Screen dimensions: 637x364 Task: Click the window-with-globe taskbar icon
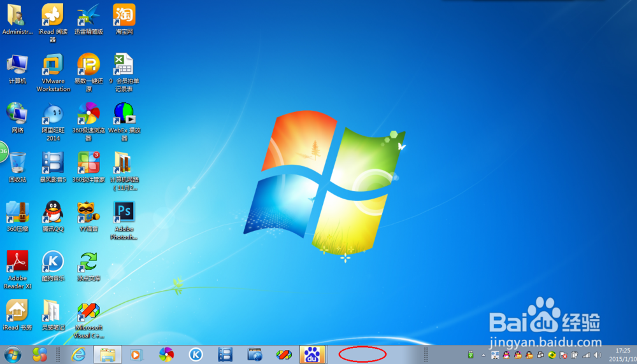(x=255, y=355)
